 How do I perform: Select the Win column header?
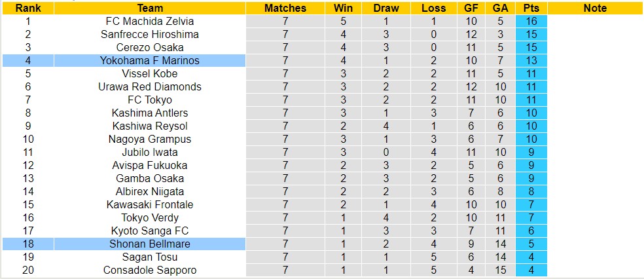[x=343, y=9]
